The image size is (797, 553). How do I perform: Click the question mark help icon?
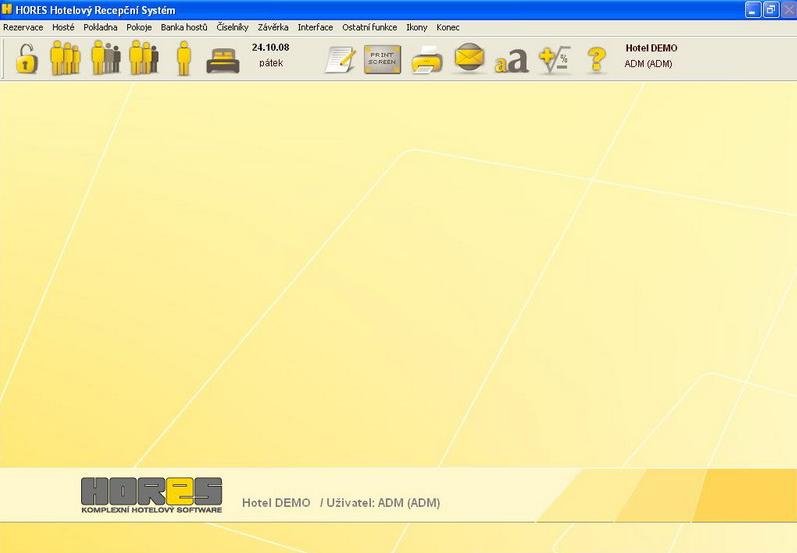click(596, 60)
